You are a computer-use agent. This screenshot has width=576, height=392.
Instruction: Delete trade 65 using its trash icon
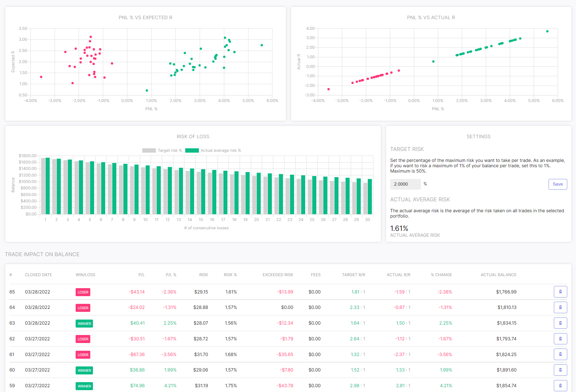560,292
